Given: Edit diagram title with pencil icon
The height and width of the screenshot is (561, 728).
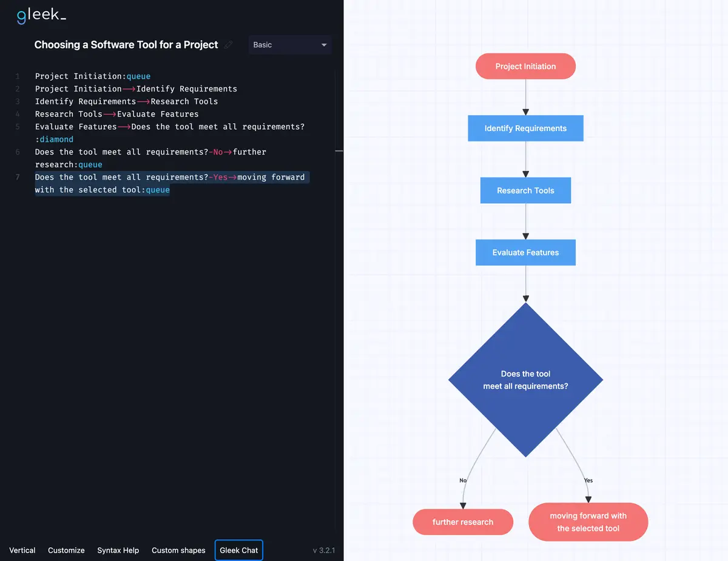Looking at the screenshot, I should click(x=229, y=45).
